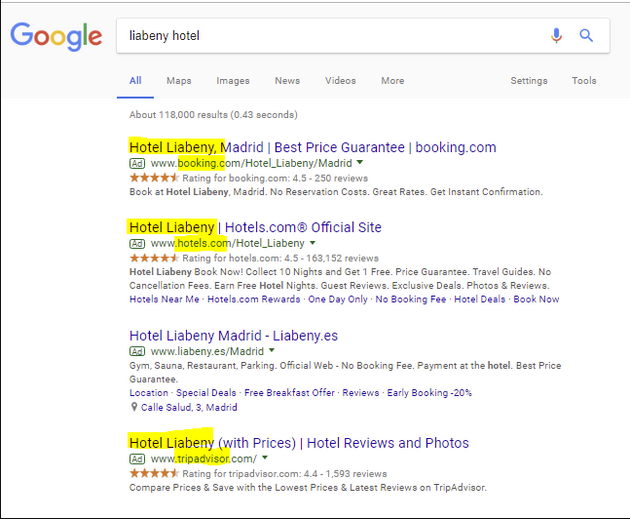
Task: Click the microphone voice search icon
Action: pos(556,36)
